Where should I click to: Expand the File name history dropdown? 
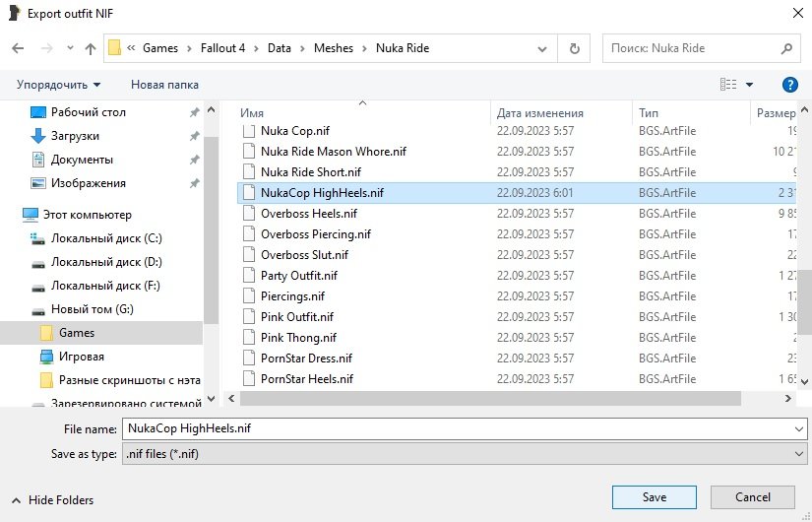click(797, 429)
